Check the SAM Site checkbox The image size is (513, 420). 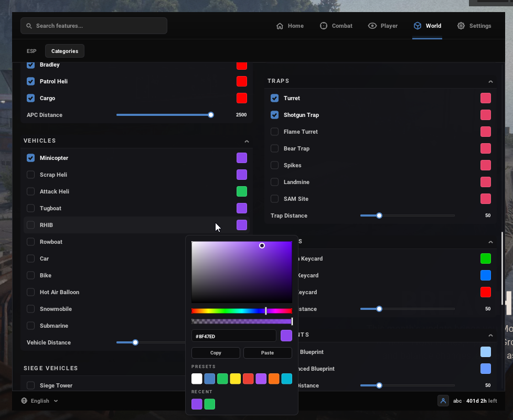[274, 199]
